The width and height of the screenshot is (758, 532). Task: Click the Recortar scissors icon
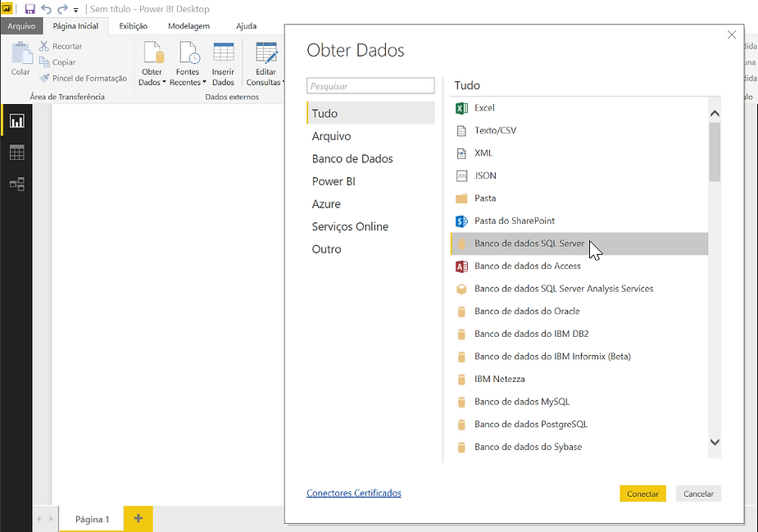pyautogui.click(x=44, y=46)
